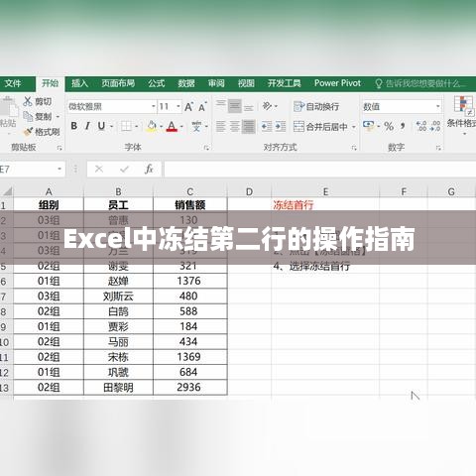Toggle Wrap Text (自动换行)
This screenshot has height=476, width=476.
(x=316, y=106)
